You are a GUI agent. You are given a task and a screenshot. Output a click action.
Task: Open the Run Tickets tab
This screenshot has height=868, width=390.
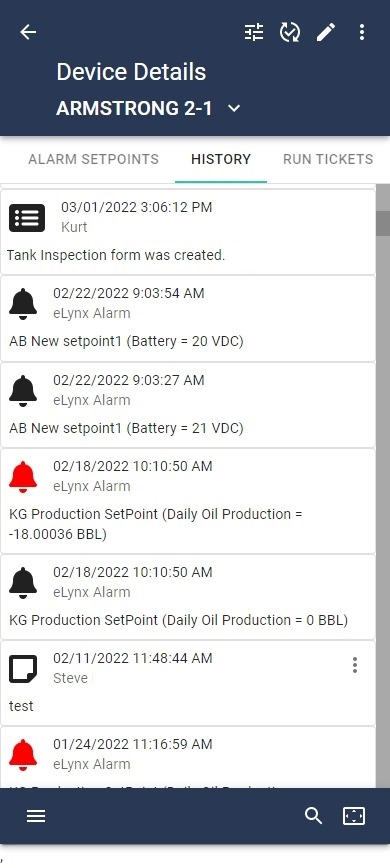pyautogui.click(x=328, y=159)
